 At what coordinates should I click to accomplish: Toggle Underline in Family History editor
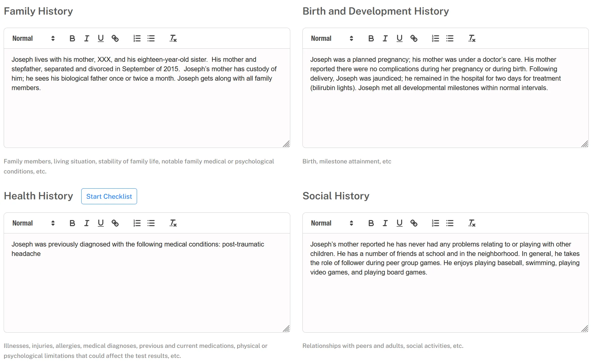pos(101,38)
